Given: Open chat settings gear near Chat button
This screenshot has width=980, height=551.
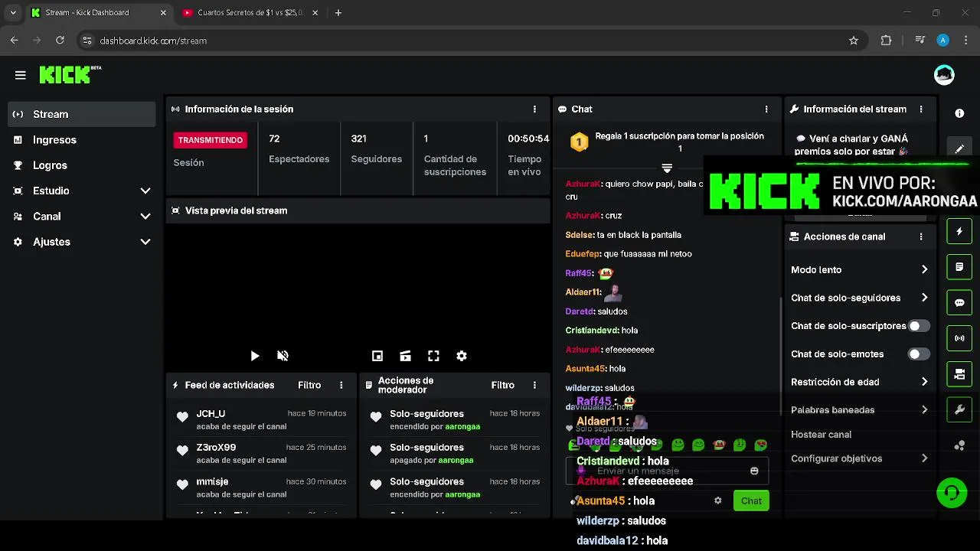Looking at the screenshot, I should tap(717, 500).
